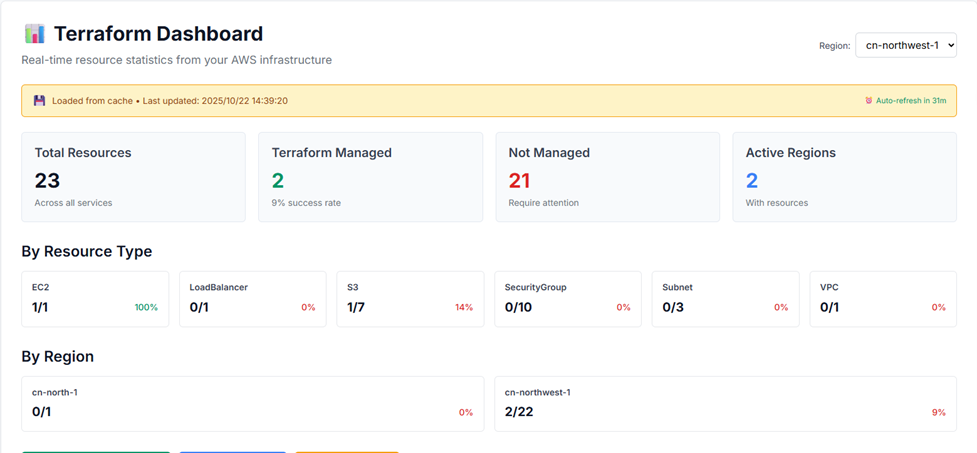Click the Terraform Dashboard page title
The width and height of the screenshot is (977, 453).
(x=158, y=34)
